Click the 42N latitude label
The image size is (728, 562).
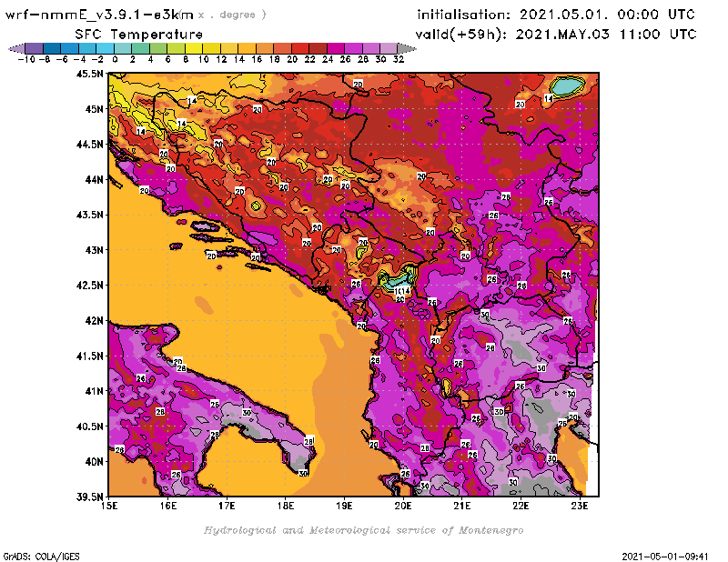pos(94,320)
